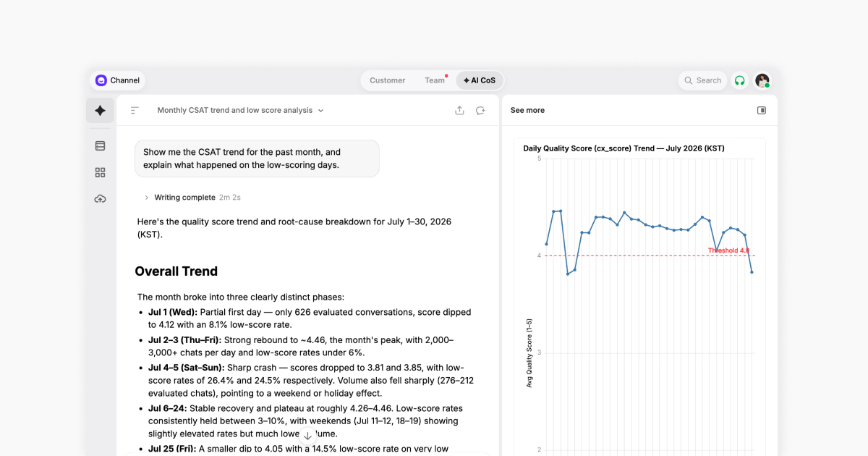
Task: Click the share export icon
Action: [x=459, y=110]
